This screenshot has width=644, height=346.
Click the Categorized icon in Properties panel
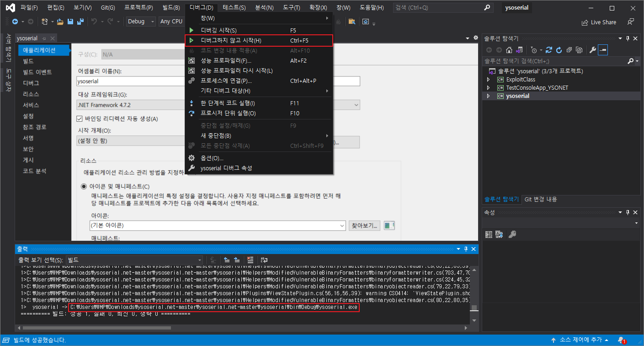(489, 234)
